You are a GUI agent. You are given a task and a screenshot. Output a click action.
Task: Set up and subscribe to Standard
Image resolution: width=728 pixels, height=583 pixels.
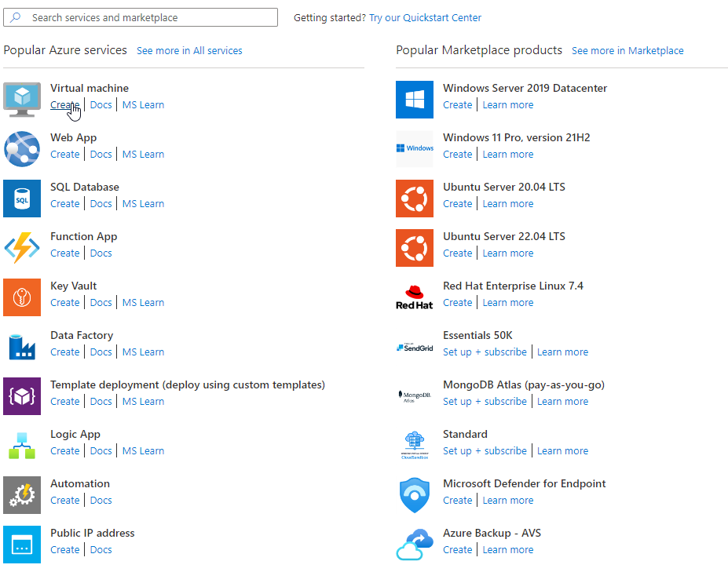pos(485,451)
